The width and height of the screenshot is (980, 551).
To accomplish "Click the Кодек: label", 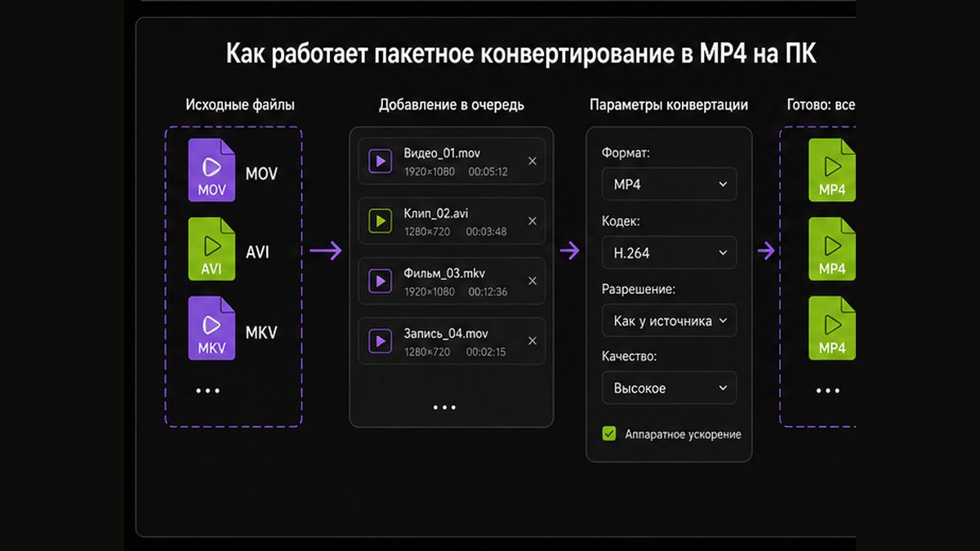I will [x=621, y=221].
